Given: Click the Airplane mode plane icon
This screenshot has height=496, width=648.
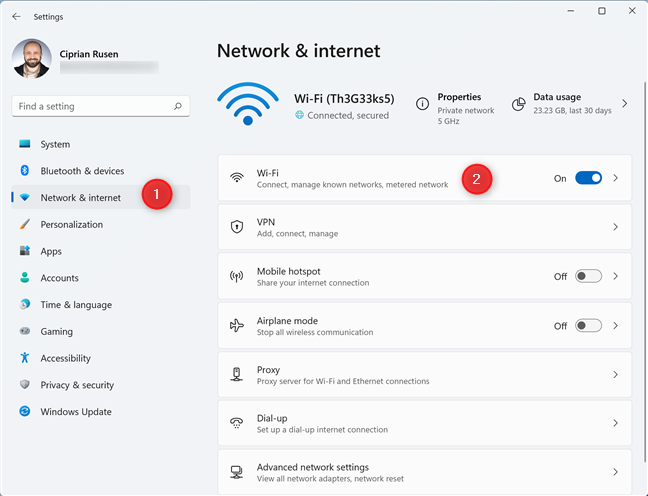Looking at the screenshot, I should pos(237,325).
